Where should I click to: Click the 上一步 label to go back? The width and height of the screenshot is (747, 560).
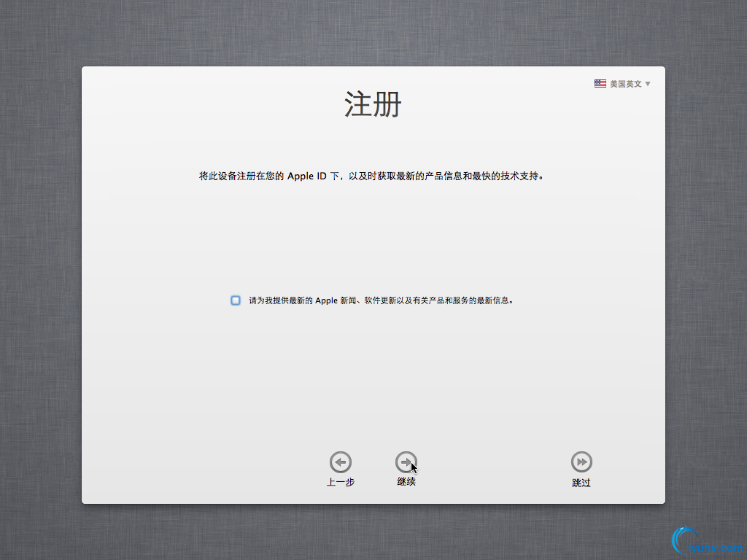pyautogui.click(x=340, y=481)
